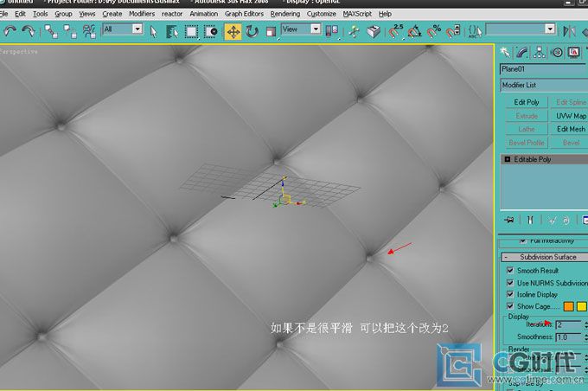This screenshot has width=588, height=391.
Task: Click the Redo arrow icon
Action: point(29,31)
